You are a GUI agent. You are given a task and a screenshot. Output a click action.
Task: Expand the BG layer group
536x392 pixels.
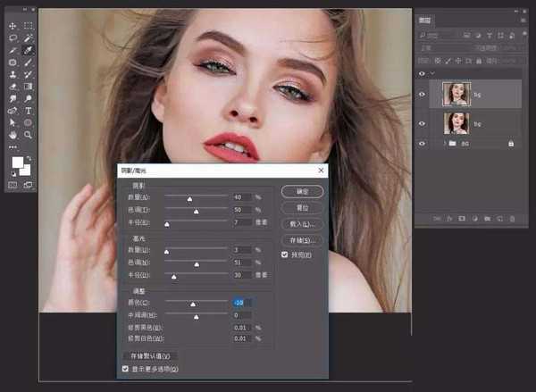(x=445, y=143)
